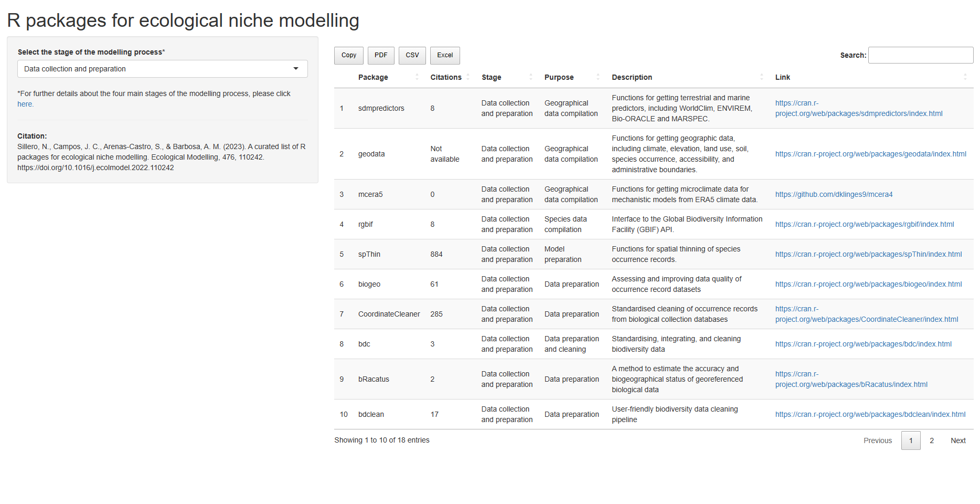
Task: Focus the Search input field
Action: pos(921,55)
